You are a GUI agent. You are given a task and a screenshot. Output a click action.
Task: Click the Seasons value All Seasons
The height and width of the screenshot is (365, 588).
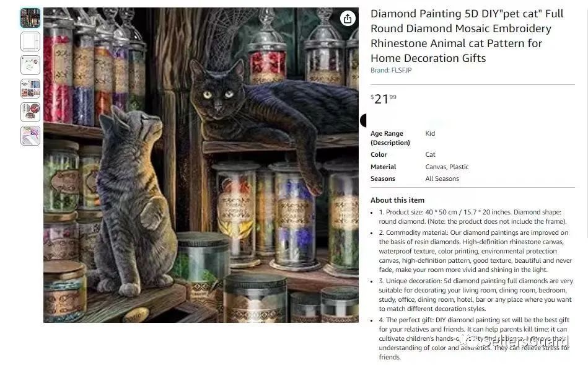tap(442, 179)
